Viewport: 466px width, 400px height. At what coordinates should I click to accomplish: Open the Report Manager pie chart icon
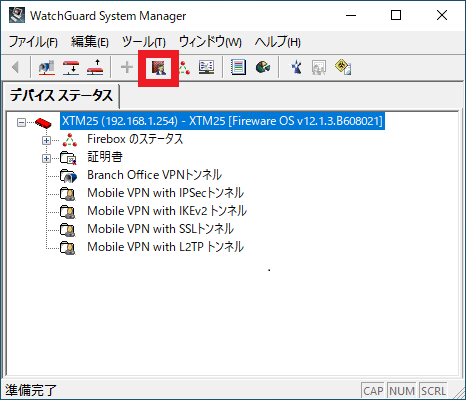point(263,68)
